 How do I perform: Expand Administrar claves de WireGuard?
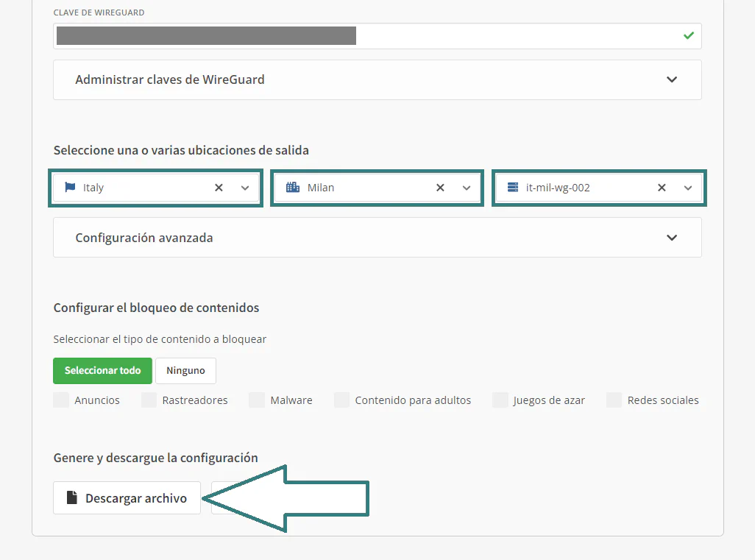pyautogui.click(x=377, y=80)
